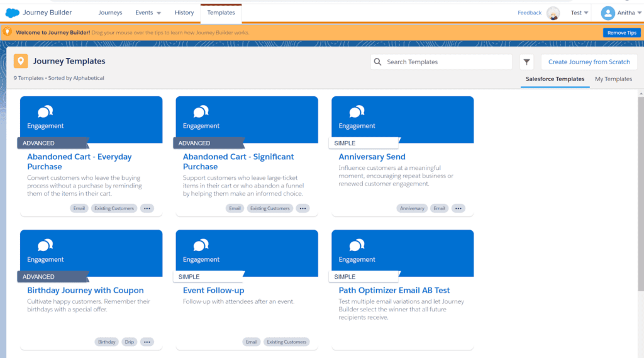Show more tags on Birthday Journey card
Viewport: 644px width, 358px height.
(x=147, y=342)
